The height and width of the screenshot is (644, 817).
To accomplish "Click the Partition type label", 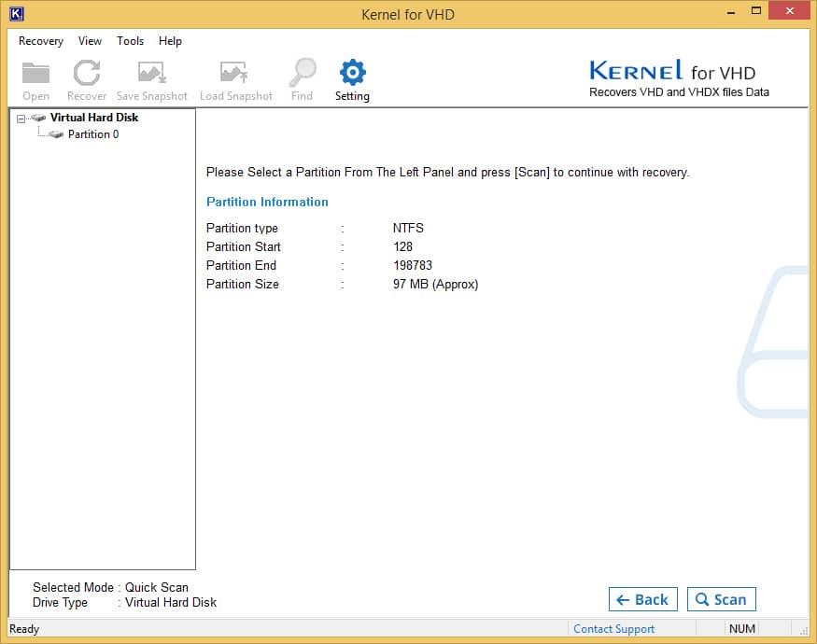I will [x=242, y=229].
